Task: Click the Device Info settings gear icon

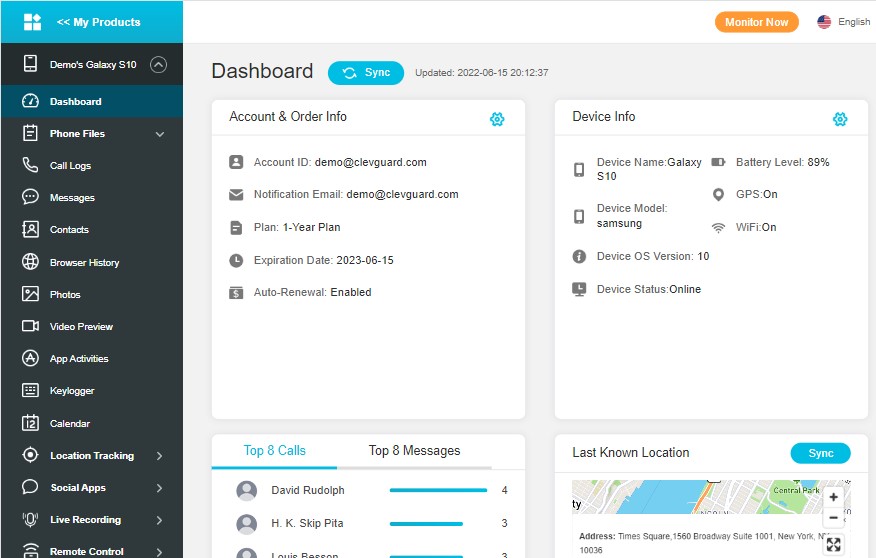Action: tap(840, 119)
